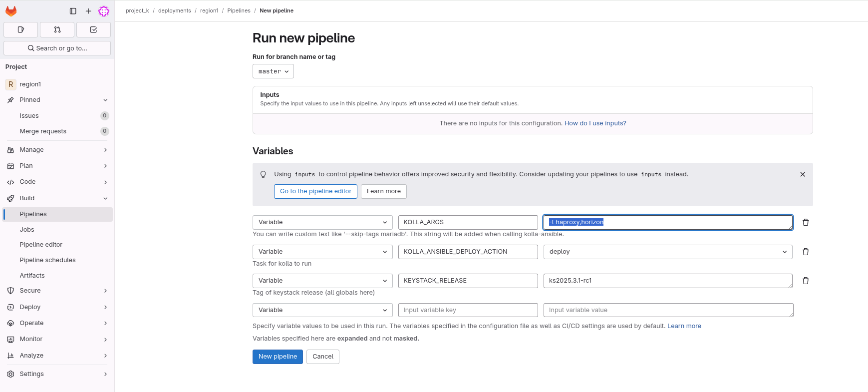Click the 'Go to the pipeline editor' button
Viewport: 868px width, 392px height.
[x=315, y=191]
